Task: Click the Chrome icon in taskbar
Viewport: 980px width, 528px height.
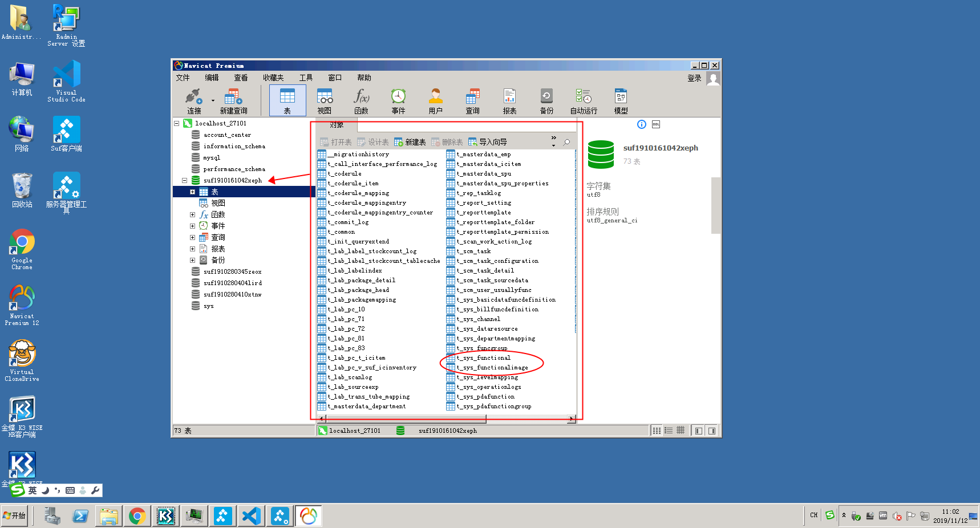Action: (x=137, y=516)
